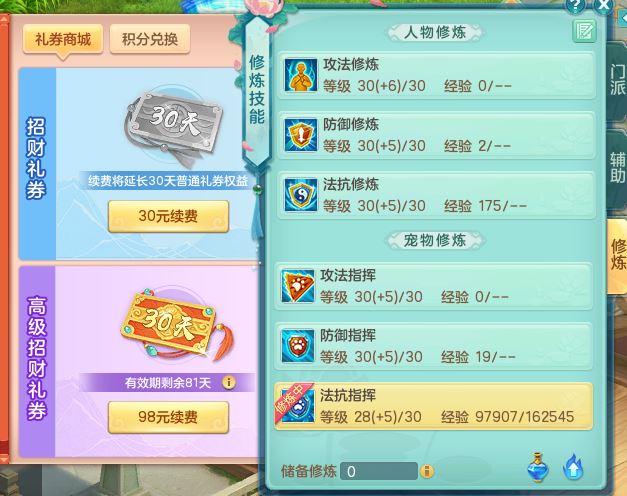This screenshot has height=496, width=627.
Task: Select the 法抗指挥 training row
Action: coord(433,406)
